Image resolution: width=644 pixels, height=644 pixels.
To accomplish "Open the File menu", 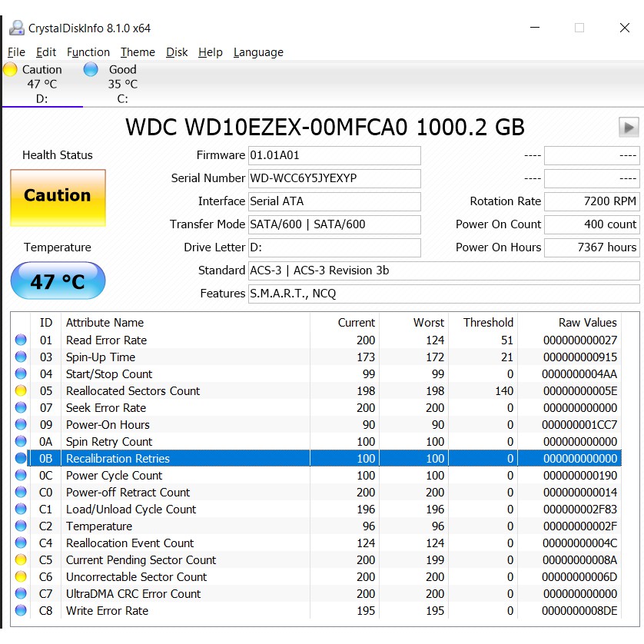I will (x=16, y=52).
